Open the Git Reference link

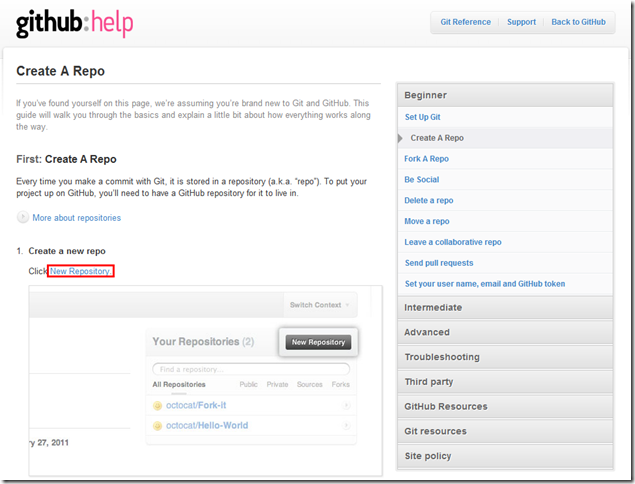tap(465, 22)
